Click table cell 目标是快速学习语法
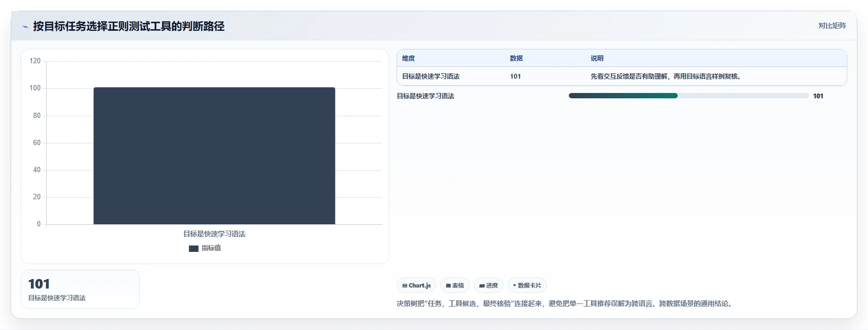This screenshot has height=330, width=868. point(431,77)
